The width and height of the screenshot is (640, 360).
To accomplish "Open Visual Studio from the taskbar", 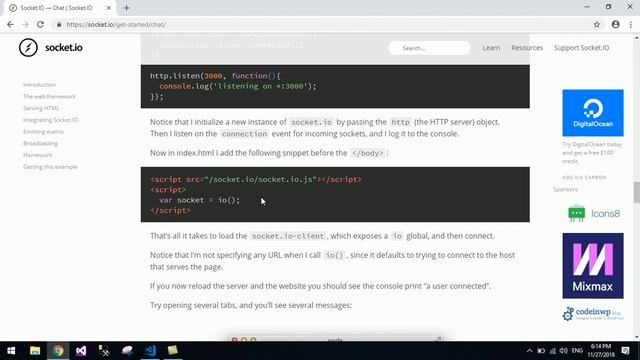I will click(81, 351).
